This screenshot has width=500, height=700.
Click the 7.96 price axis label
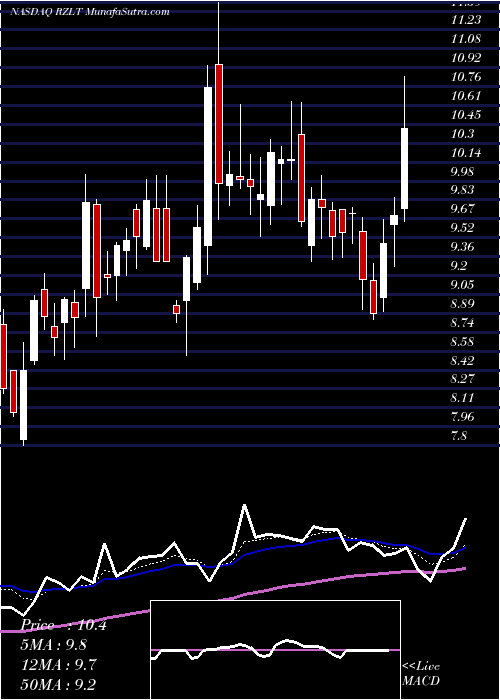464,417
